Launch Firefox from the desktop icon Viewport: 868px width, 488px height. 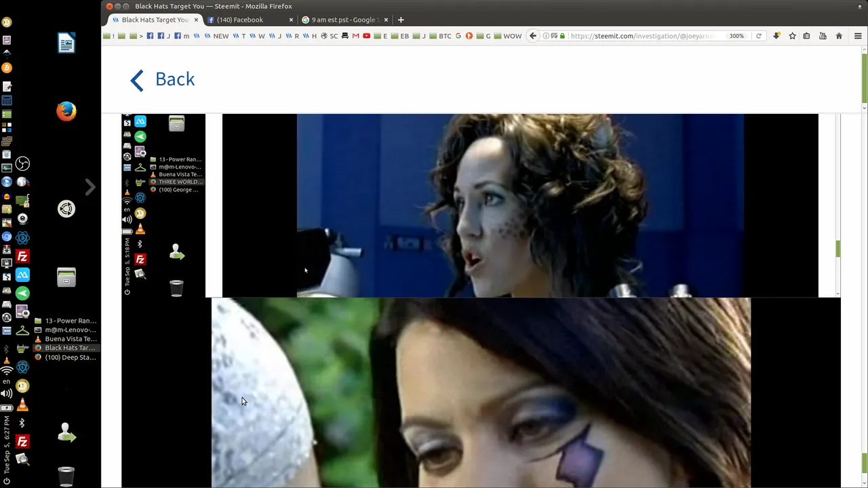click(x=66, y=111)
